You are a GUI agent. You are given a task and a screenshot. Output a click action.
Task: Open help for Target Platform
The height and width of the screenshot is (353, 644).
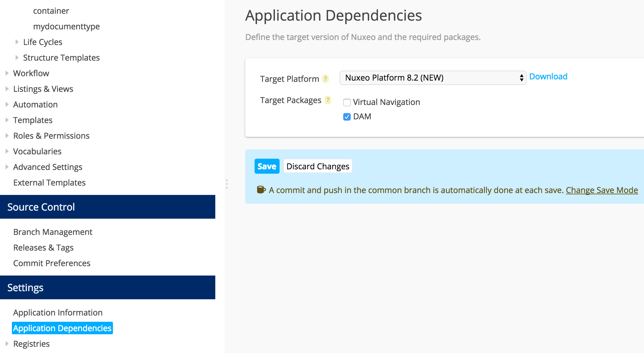pyautogui.click(x=325, y=79)
